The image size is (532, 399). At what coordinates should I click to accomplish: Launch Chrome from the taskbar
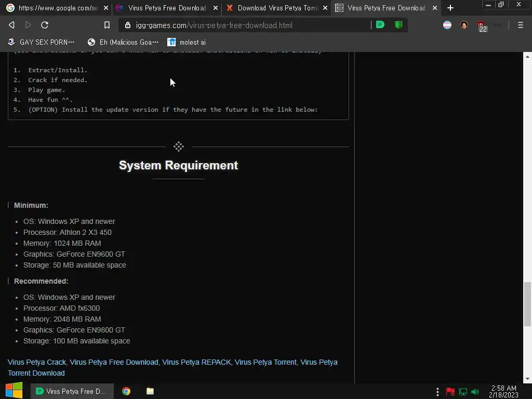tap(126, 391)
